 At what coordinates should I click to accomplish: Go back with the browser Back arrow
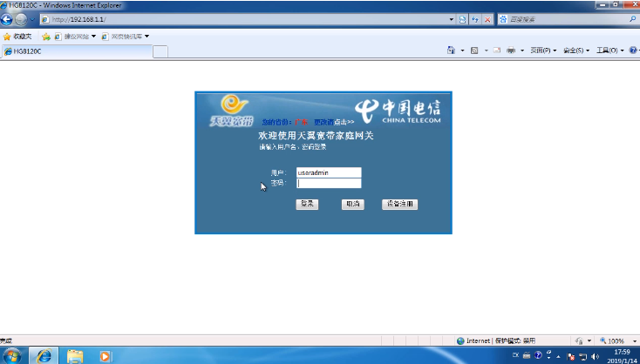[6, 19]
